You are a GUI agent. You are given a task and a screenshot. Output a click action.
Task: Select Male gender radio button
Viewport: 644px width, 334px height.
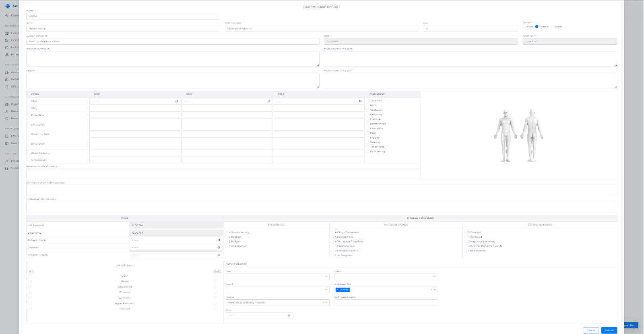pyautogui.click(x=524, y=27)
